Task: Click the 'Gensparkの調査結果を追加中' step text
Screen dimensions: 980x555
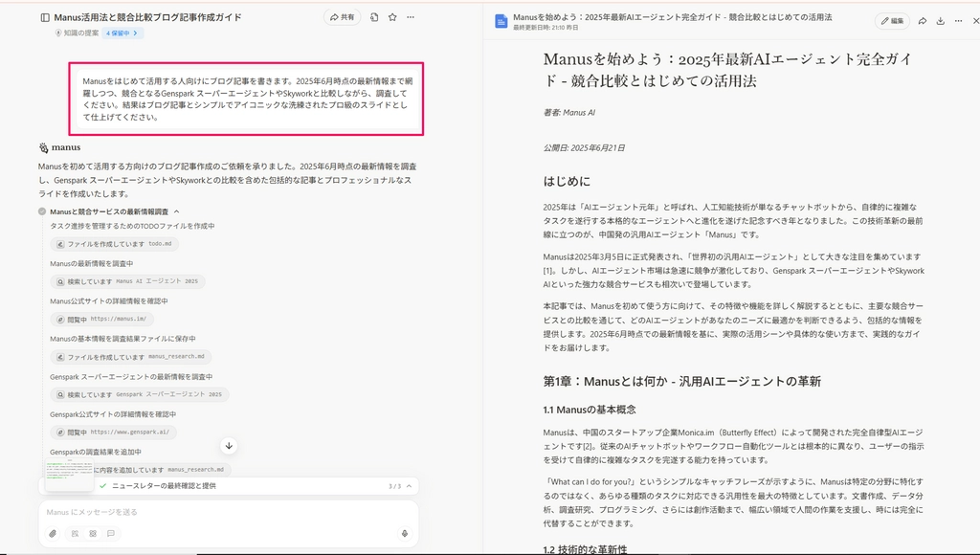Action: [x=96, y=452]
